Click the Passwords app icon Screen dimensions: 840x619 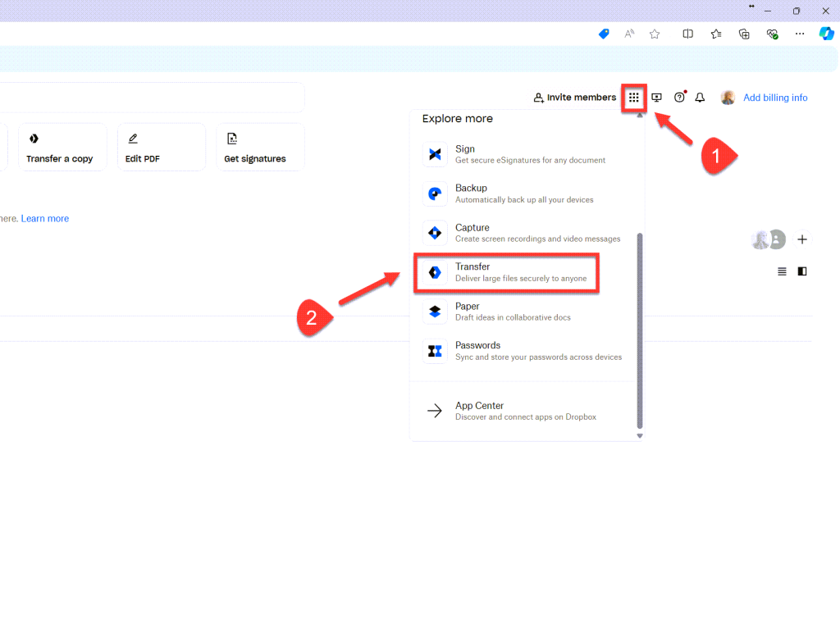(435, 351)
